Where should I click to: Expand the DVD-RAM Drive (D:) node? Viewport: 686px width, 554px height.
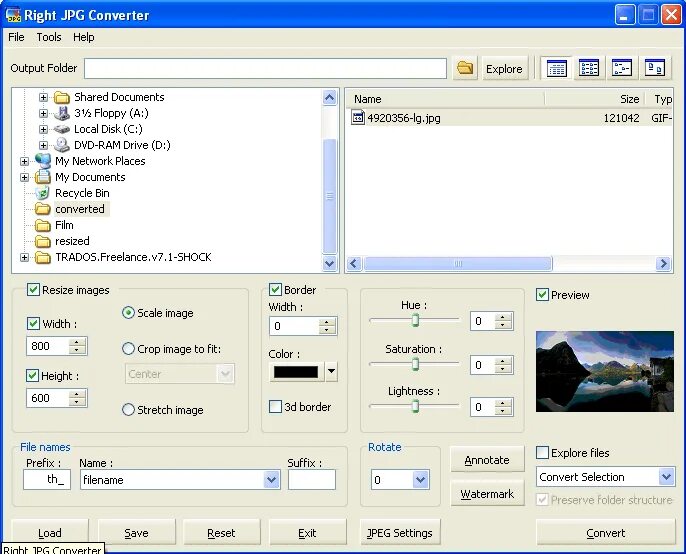43,145
